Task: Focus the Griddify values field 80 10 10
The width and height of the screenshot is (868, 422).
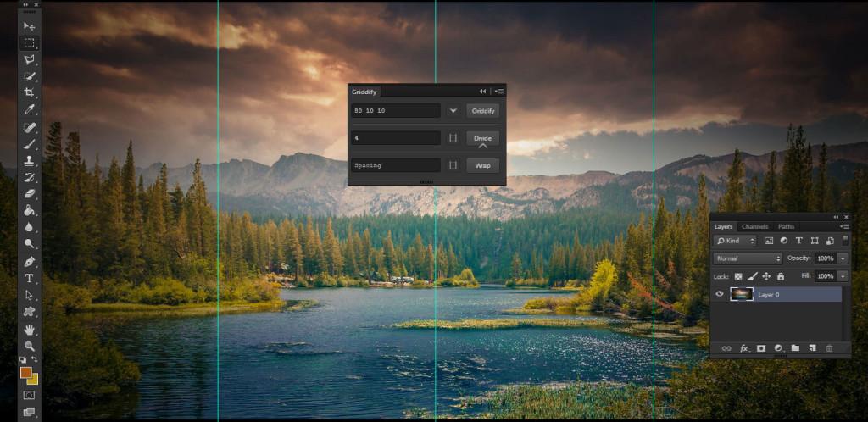Action: click(396, 111)
